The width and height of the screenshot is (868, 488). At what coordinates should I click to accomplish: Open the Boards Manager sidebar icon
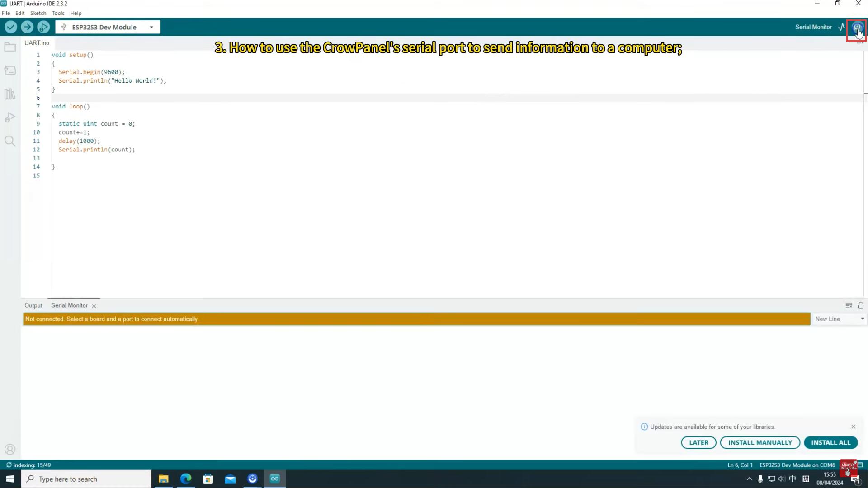click(10, 70)
